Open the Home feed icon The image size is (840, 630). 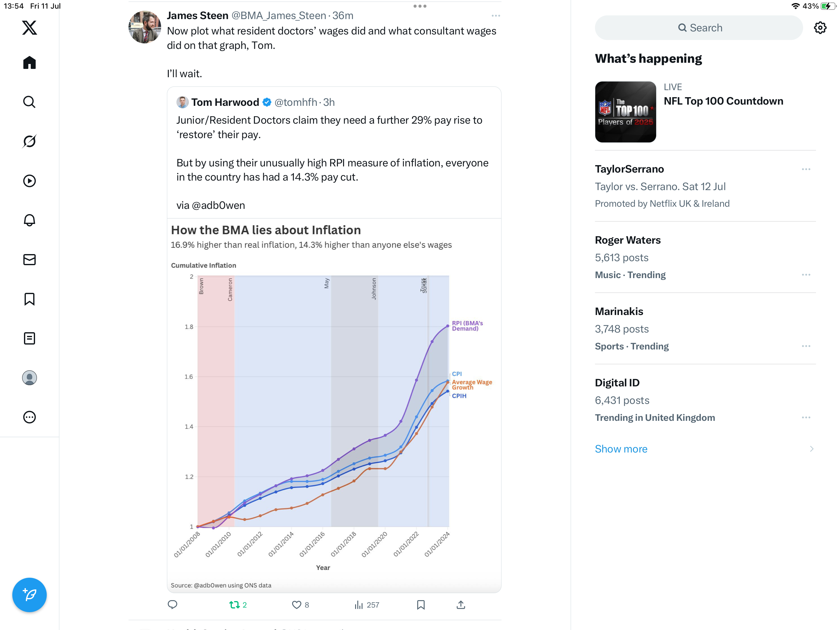pos(29,62)
